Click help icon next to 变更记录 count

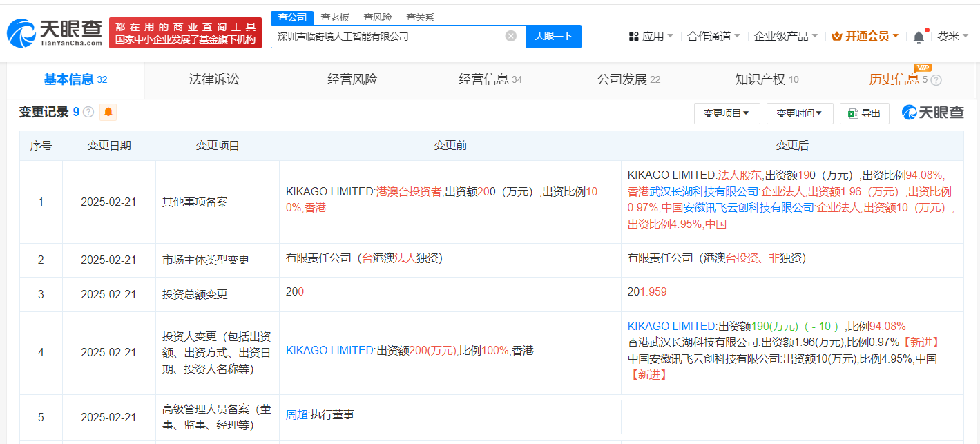(x=88, y=112)
